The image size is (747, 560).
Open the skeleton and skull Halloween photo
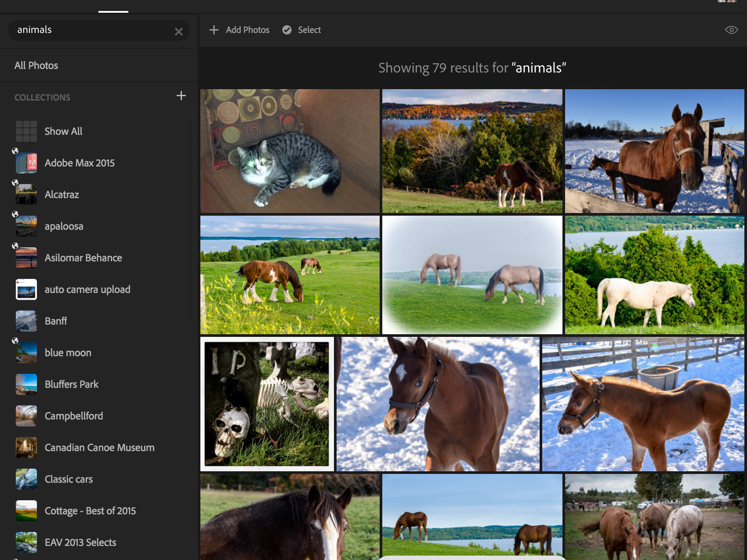pyautogui.click(x=267, y=404)
